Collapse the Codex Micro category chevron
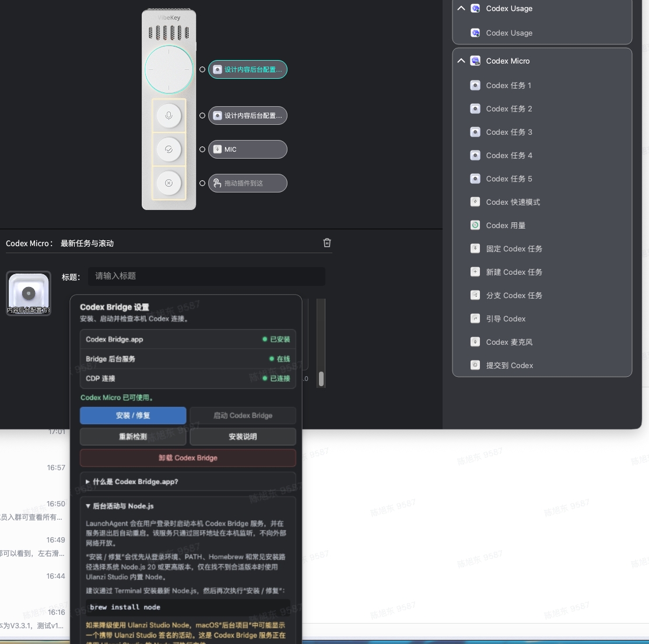This screenshot has width=649, height=644. click(461, 61)
